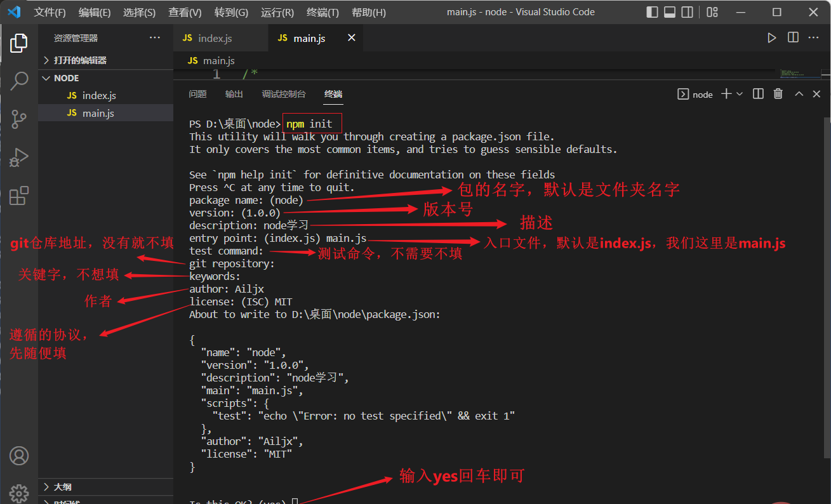Select main.js in the explorer tree

pos(105,114)
